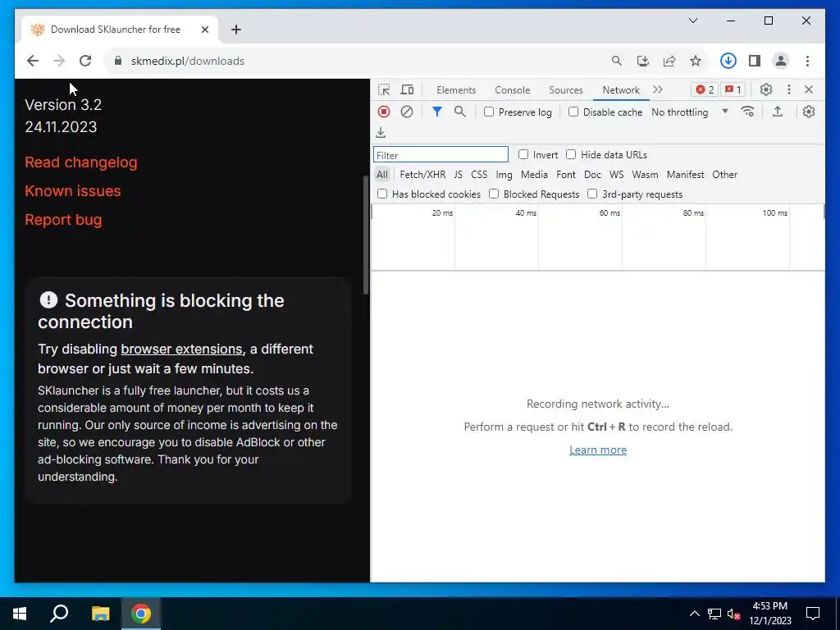This screenshot has height=630, width=840.
Task: Open Chrome downloads bubble
Action: [728, 61]
